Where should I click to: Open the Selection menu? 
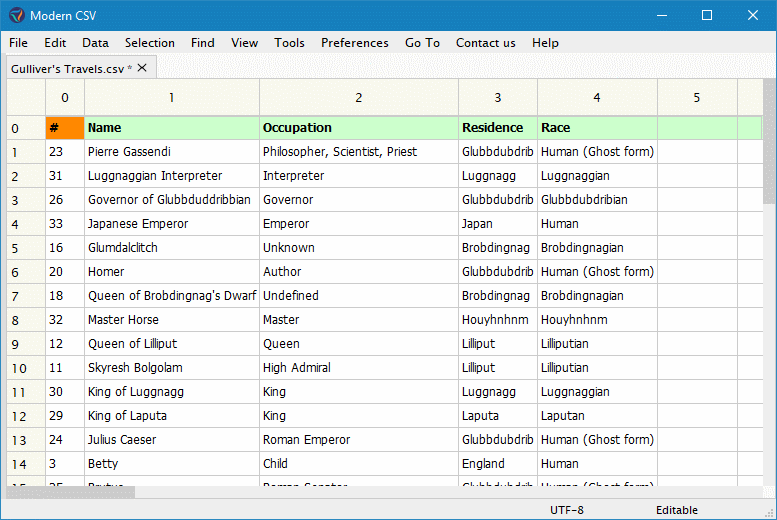150,43
